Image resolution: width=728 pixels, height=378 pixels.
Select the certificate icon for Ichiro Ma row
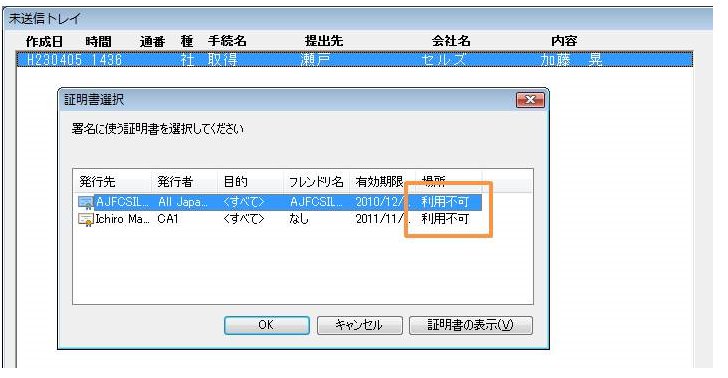(86, 219)
